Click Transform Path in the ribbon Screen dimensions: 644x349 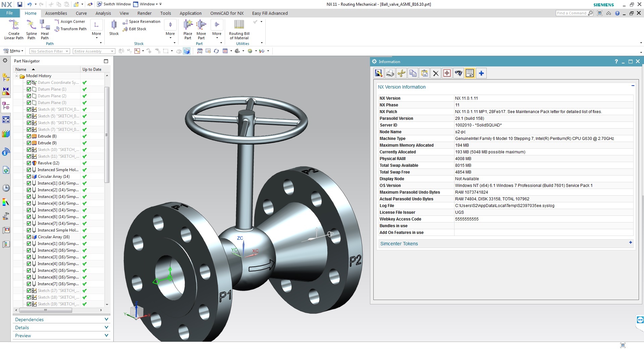pos(70,29)
